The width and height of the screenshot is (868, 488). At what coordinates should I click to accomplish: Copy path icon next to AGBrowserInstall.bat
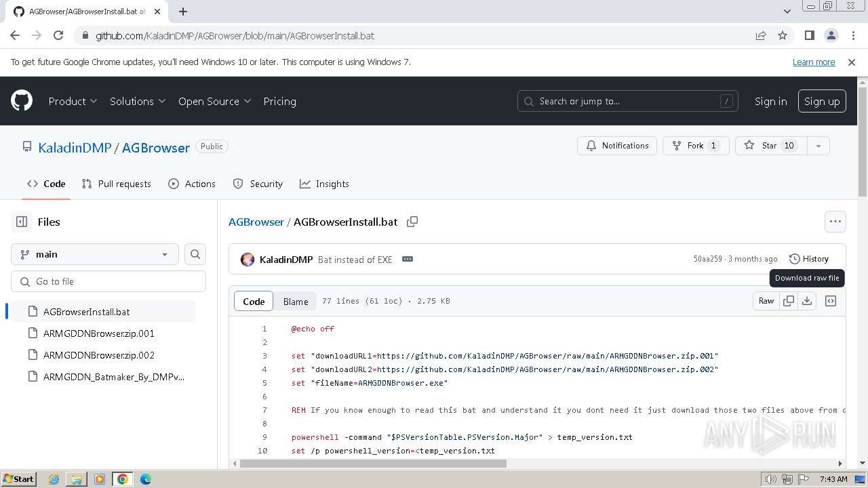click(x=412, y=222)
